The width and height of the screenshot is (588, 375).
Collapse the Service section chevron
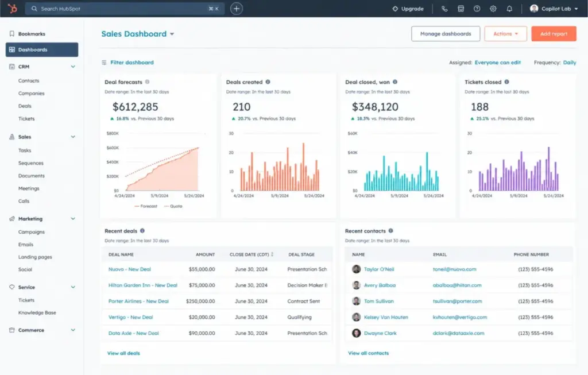(73, 287)
